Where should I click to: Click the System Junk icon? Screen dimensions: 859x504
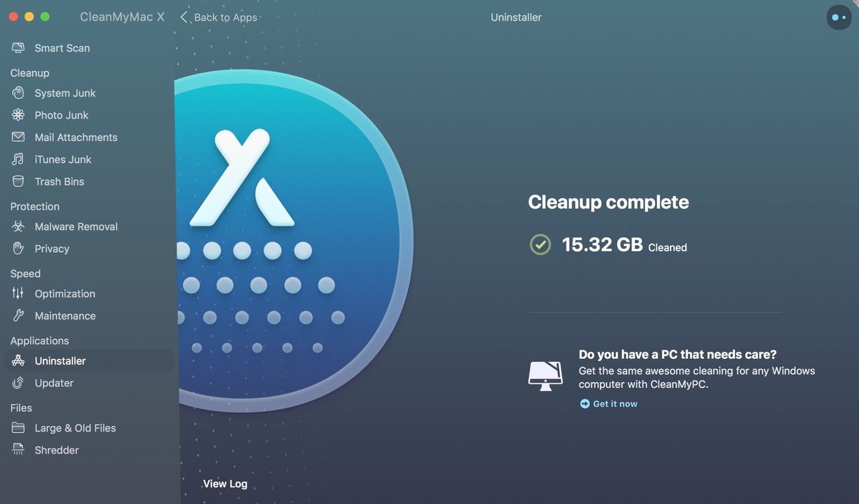point(18,93)
